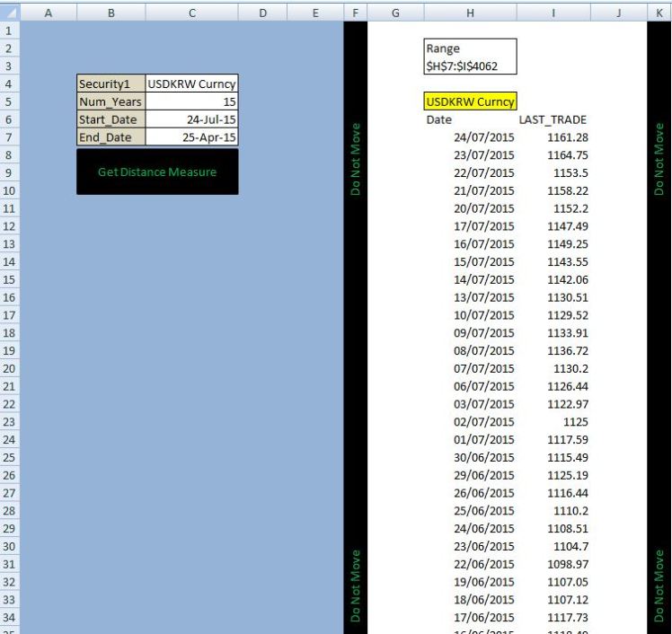Select column C header

pyautogui.click(x=191, y=13)
